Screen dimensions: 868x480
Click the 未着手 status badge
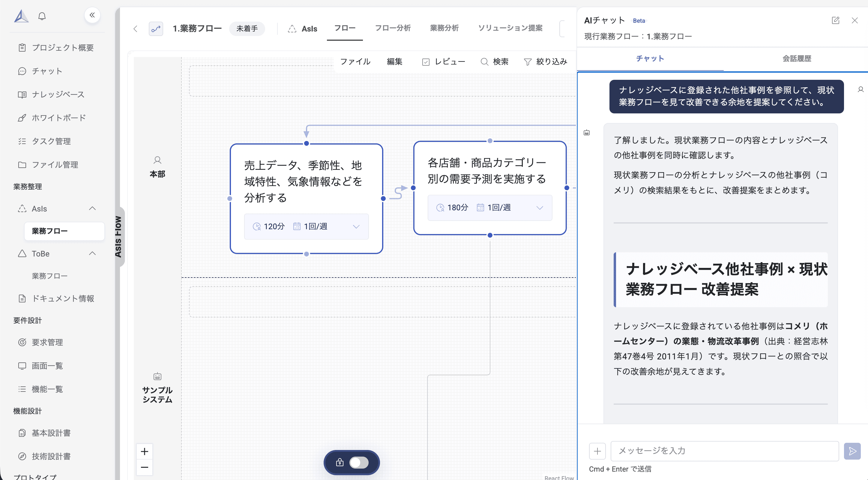247,29
